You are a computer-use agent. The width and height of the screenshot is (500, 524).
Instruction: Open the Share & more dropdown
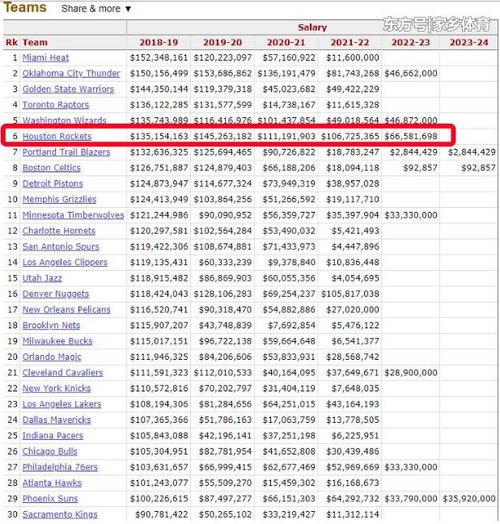pos(96,9)
